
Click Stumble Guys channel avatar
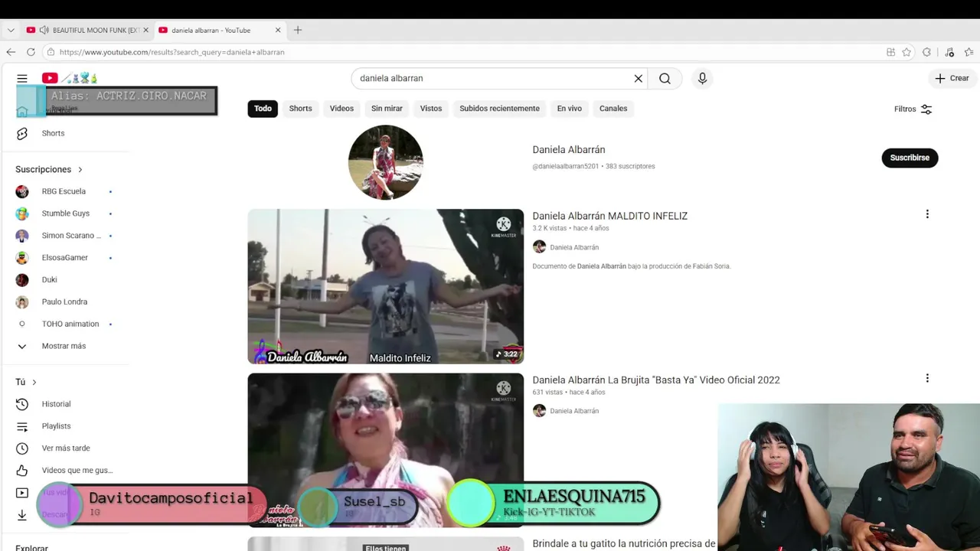click(x=22, y=214)
